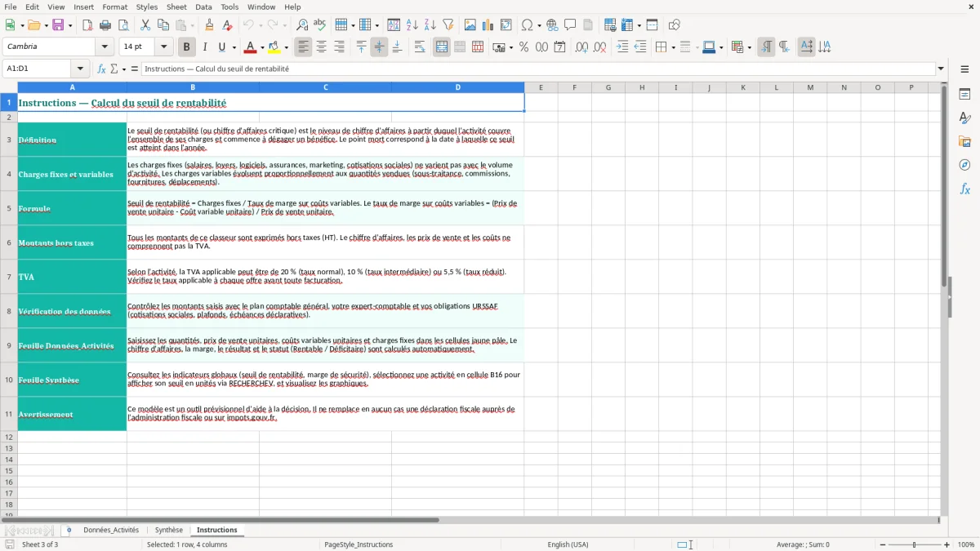Click the zoom slider handle
The image size is (980, 551).
click(x=915, y=544)
